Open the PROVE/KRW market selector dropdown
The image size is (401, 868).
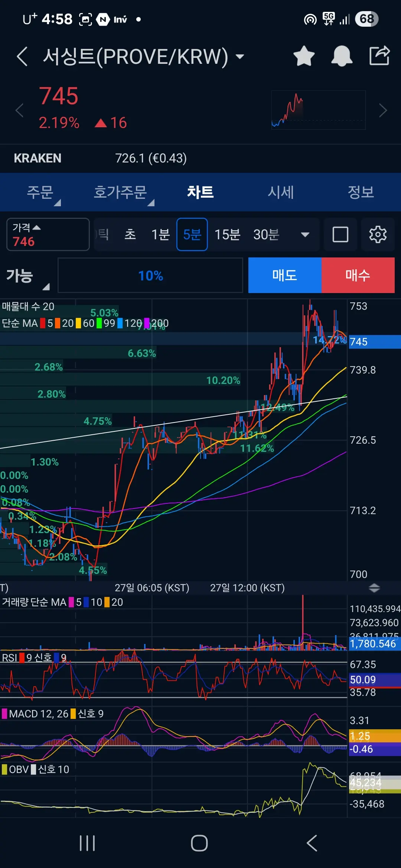240,57
